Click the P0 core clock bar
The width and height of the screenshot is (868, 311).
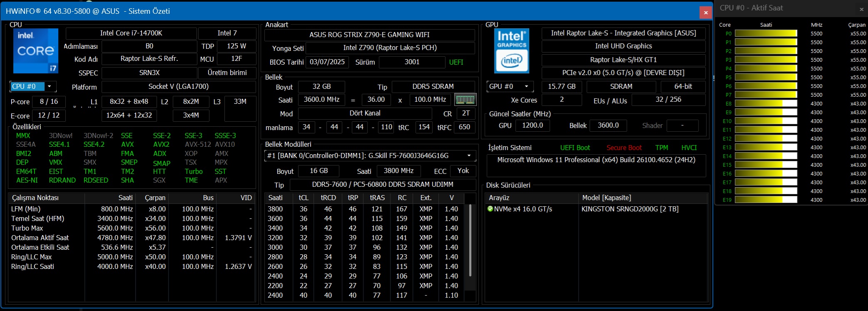765,34
